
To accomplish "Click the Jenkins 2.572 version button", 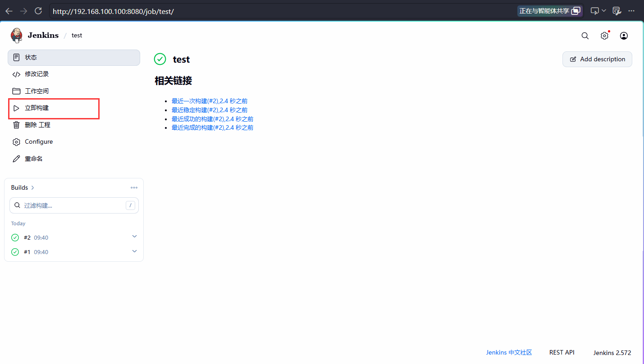I will (x=612, y=353).
